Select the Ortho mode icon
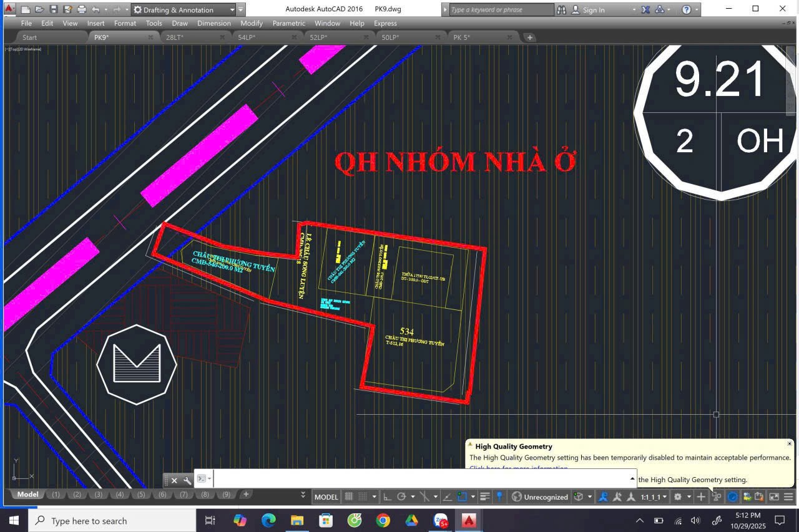Image resolution: width=799 pixels, height=532 pixels. coord(386,496)
